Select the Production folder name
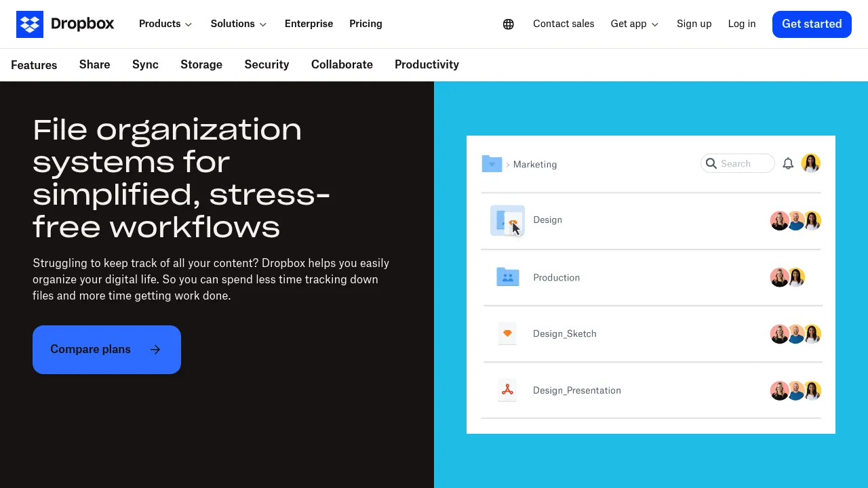868x488 pixels. (x=557, y=278)
